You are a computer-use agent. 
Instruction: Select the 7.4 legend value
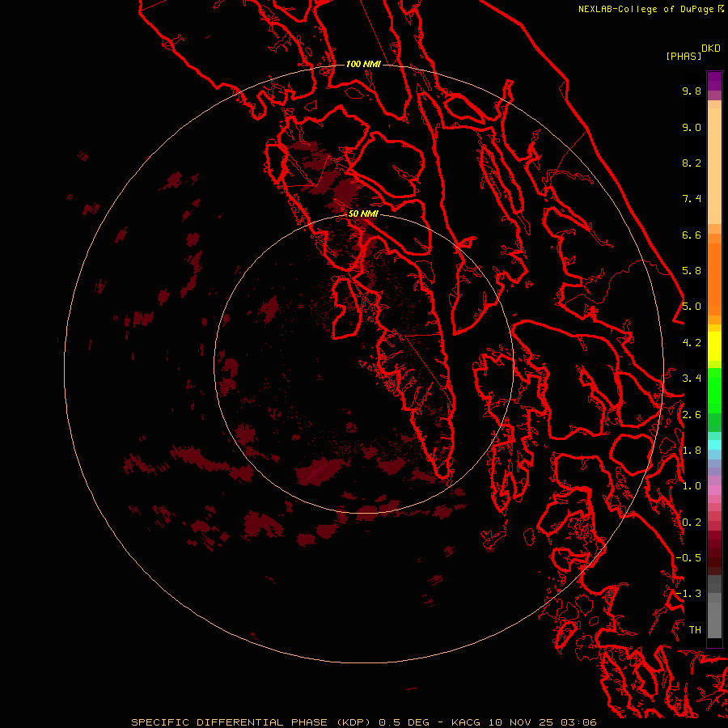click(x=692, y=199)
